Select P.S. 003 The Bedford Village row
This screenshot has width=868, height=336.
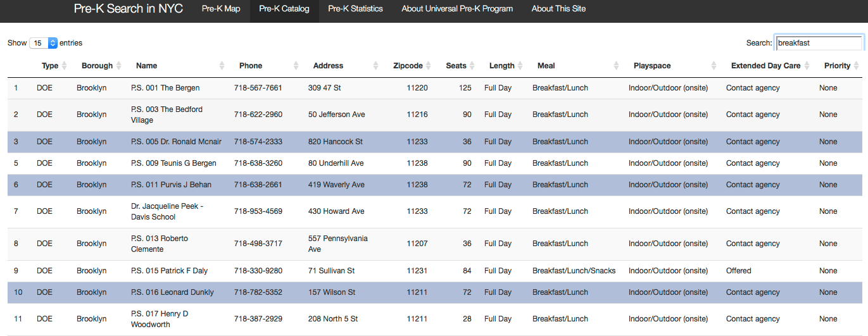(434, 115)
